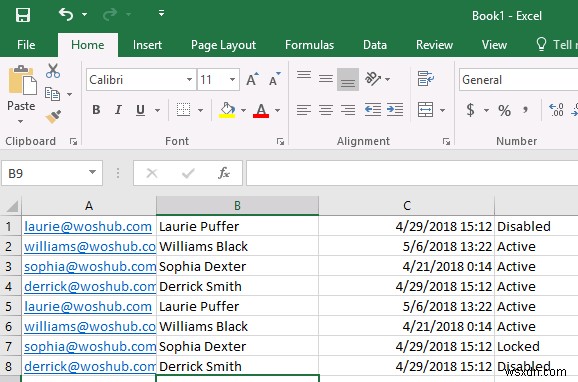This screenshot has height=382, width=578.
Task: Switch to the Page Layout tab
Action: click(223, 45)
